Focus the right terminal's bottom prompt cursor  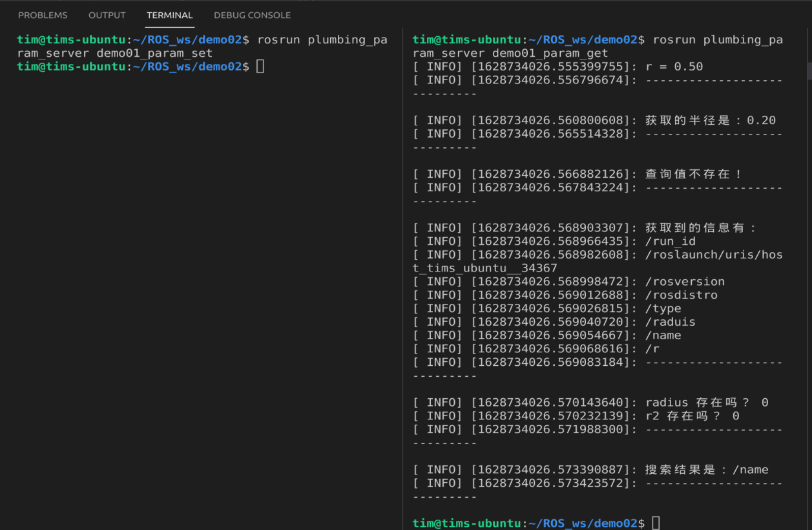click(656, 523)
